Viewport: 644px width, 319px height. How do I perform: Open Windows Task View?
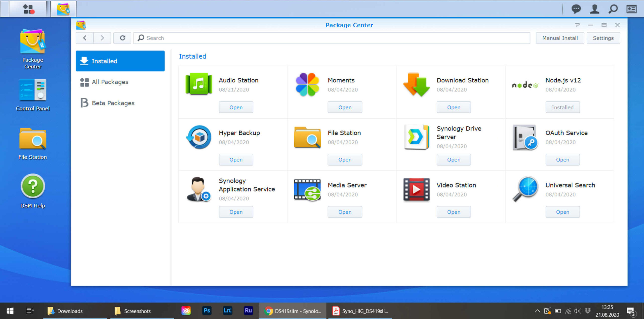click(30, 311)
